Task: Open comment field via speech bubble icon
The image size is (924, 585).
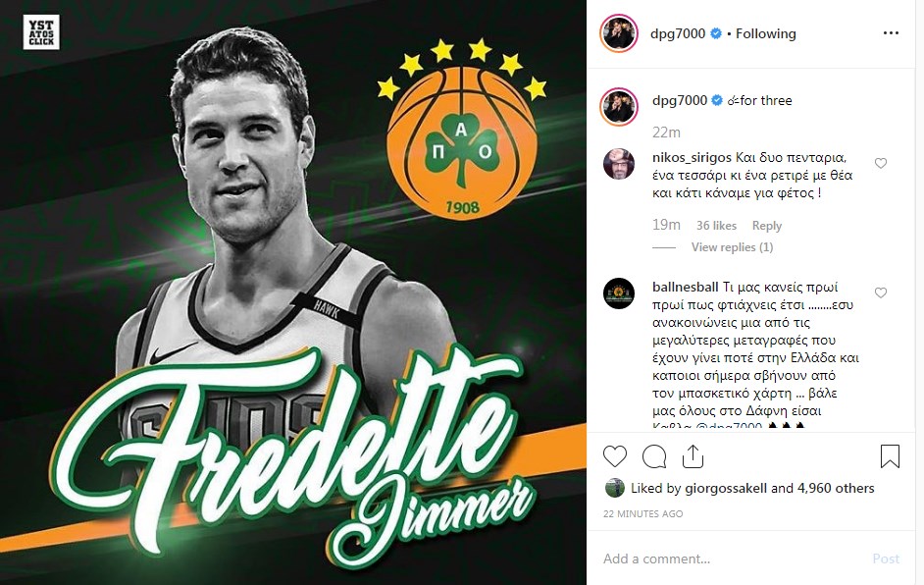Action: pyautogui.click(x=654, y=456)
